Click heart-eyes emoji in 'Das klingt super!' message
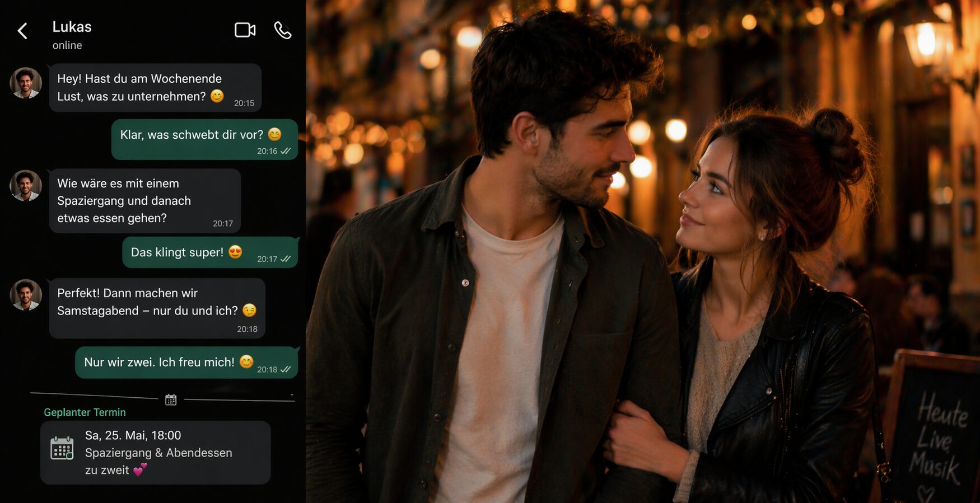The height and width of the screenshot is (503, 980). [235, 252]
